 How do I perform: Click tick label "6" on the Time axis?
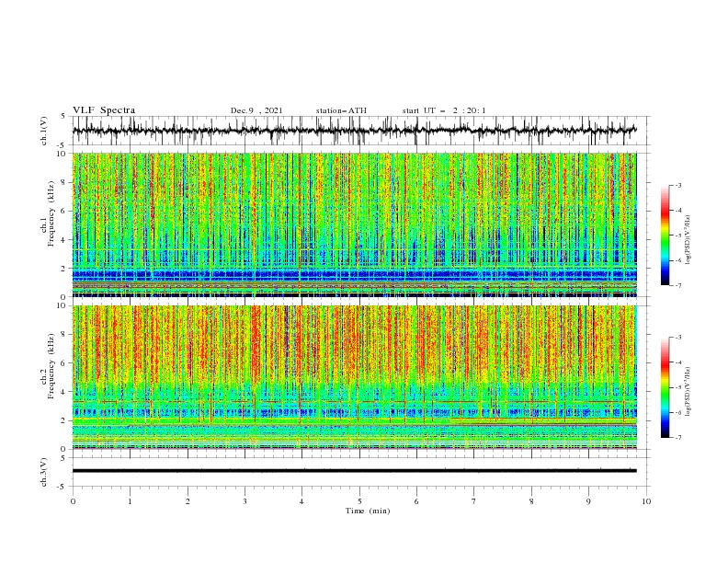click(x=417, y=501)
